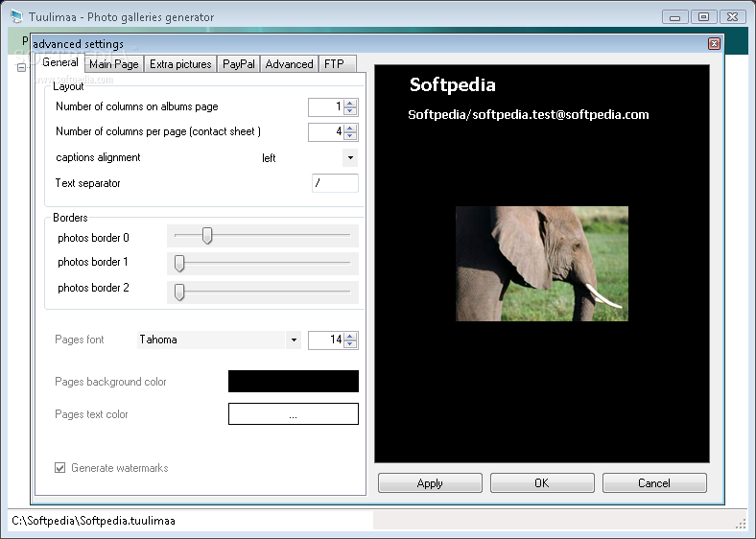Image resolution: width=756 pixels, height=539 pixels.
Task: Open the Advanced tab
Action: coord(290,64)
